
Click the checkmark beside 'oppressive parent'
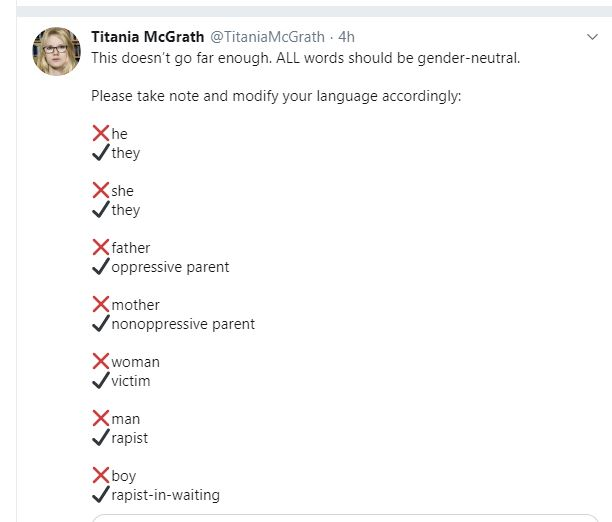pyautogui.click(x=101, y=266)
